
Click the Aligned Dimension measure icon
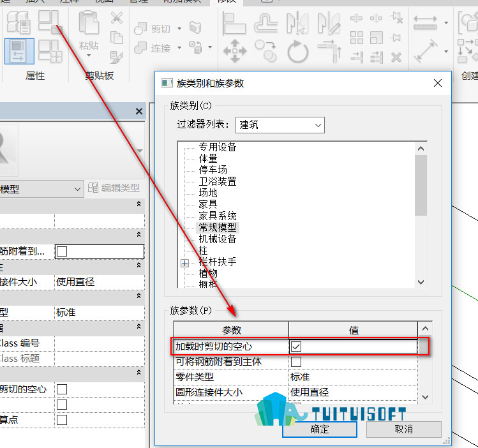point(425,23)
